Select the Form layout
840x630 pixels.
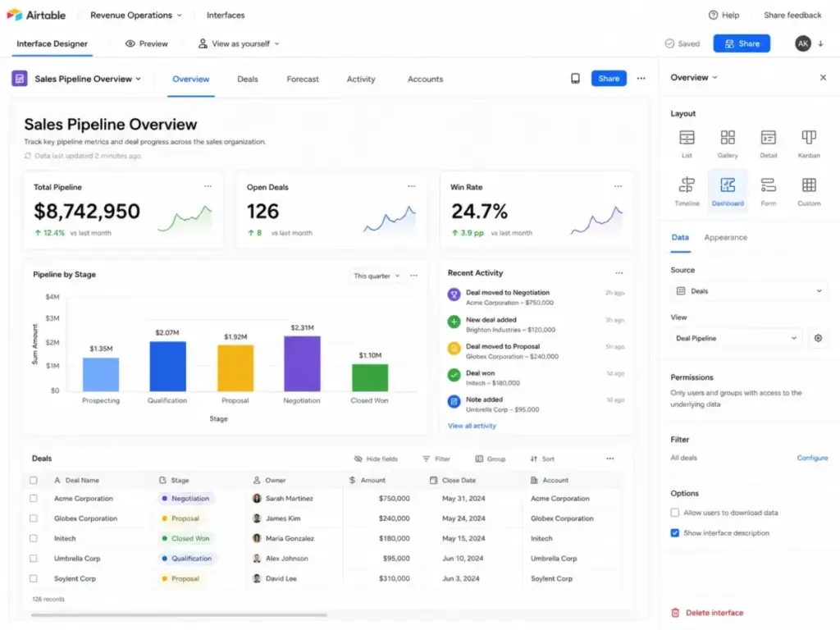point(768,192)
